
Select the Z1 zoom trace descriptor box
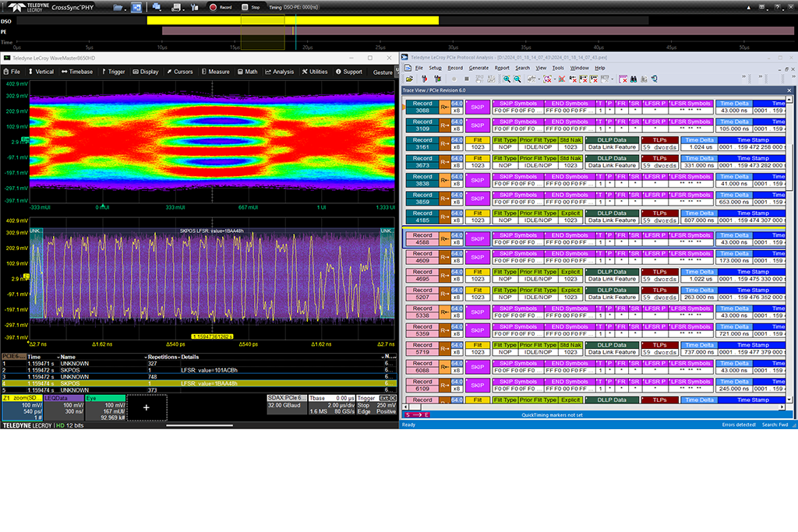(21, 407)
